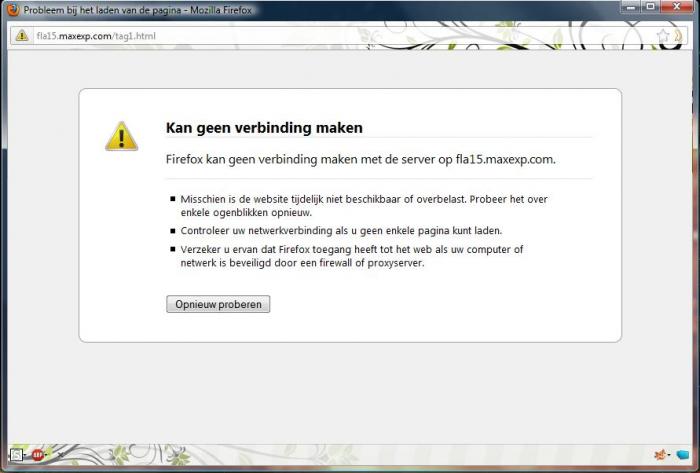
Task: Click the orange fox add-on icon in status bar
Action: click(660, 455)
